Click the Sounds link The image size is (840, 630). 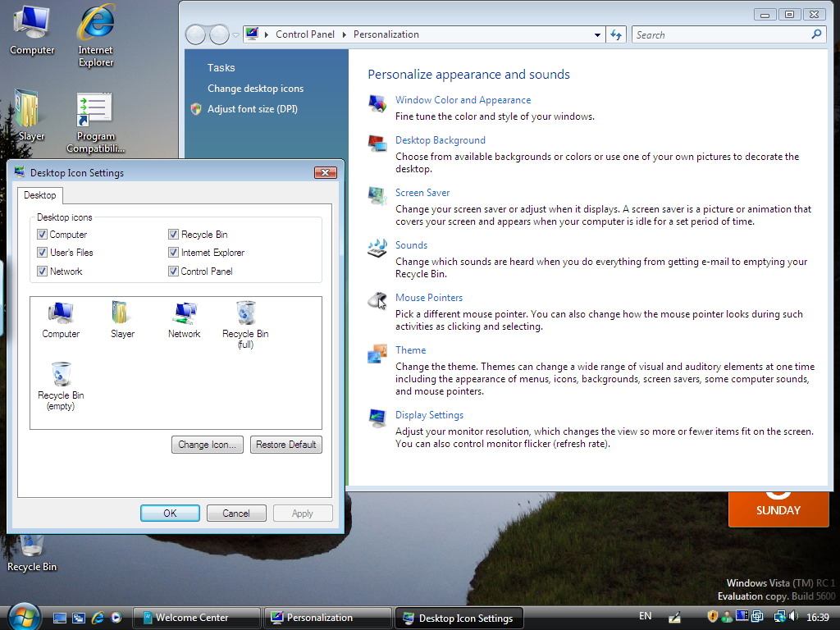pyautogui.click(x=411, y=244)
